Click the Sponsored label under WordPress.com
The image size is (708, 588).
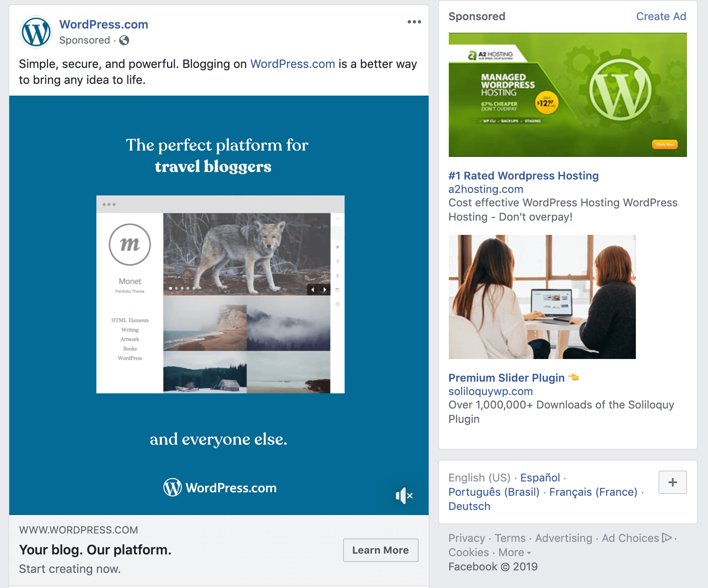click(85, 40)
